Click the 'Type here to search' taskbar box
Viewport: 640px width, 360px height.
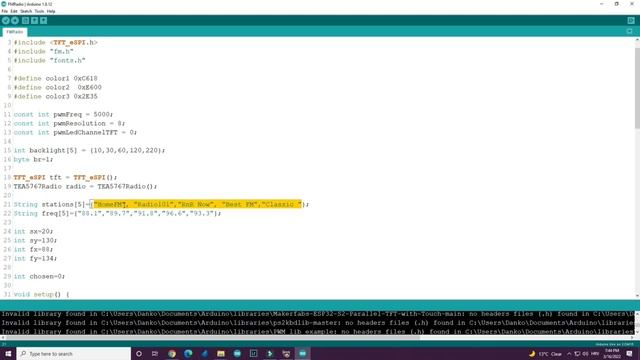(73, 353)
